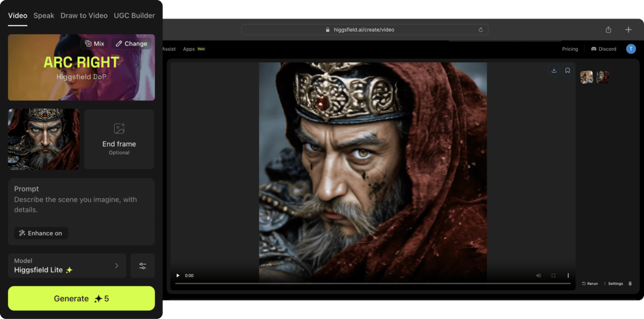The height and width of the screenshot is (319, 644).
Task: Expand the Higgsfield Lite model selector
Action: (68, 265)
